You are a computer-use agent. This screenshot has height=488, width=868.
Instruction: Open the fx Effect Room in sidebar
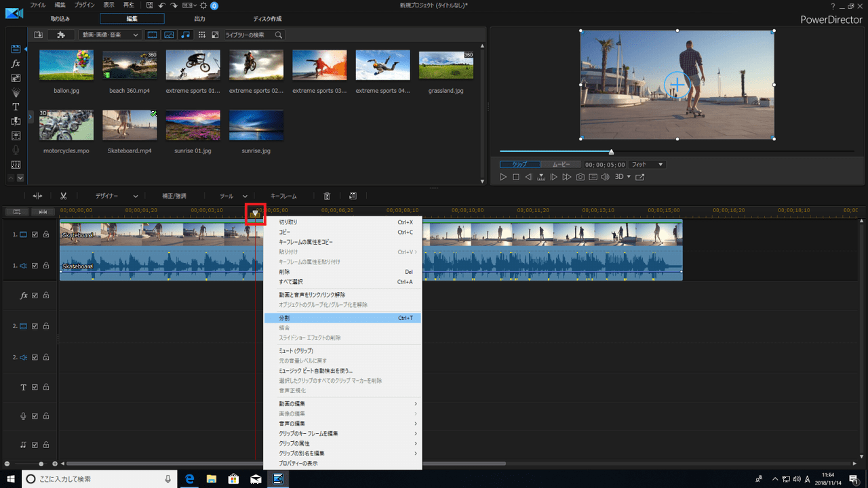[x=16, y=63]
